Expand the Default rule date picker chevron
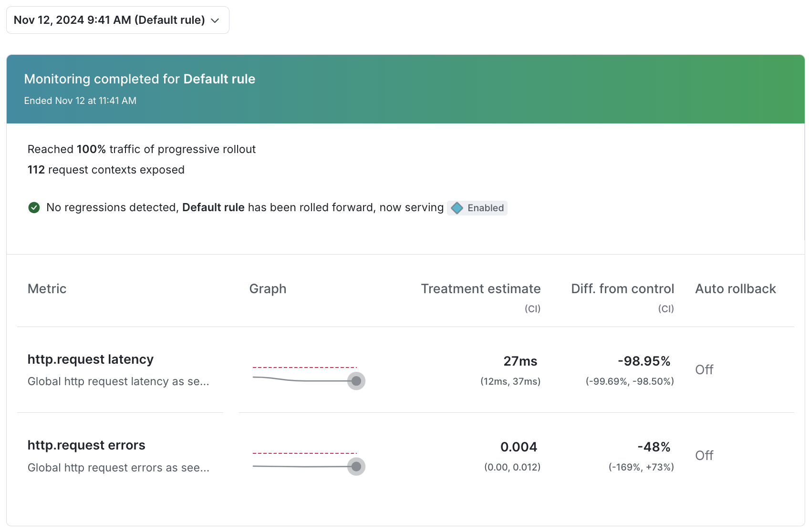 [x=215, y=20]
